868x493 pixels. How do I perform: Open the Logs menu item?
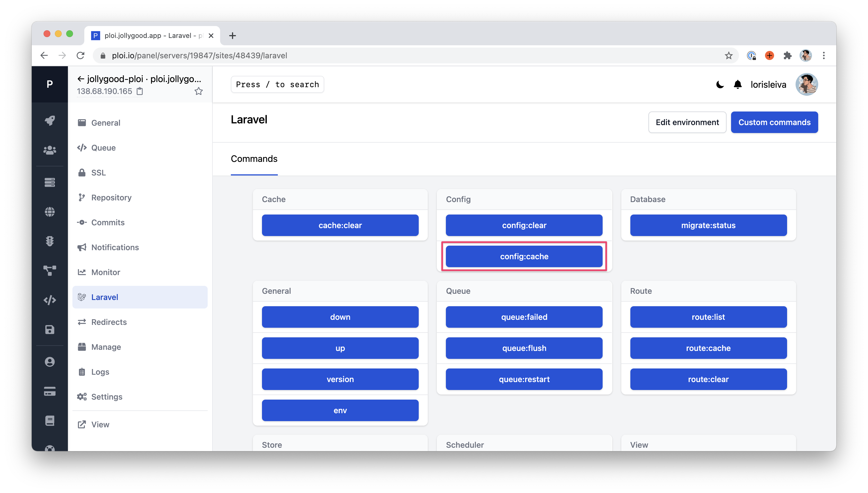pos(140,371)
